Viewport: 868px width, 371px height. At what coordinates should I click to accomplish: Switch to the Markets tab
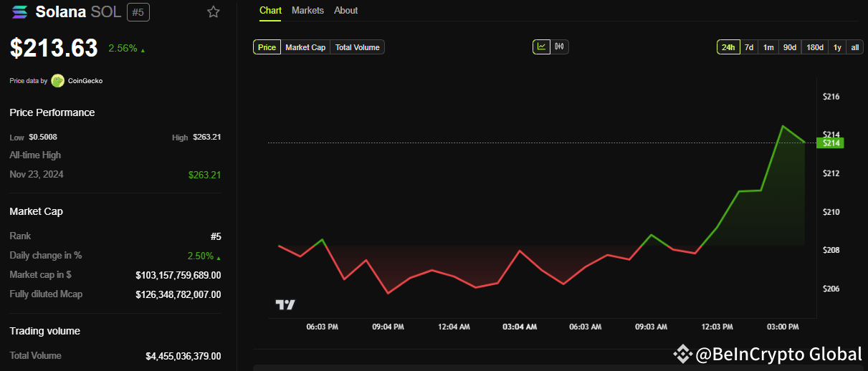307,11
